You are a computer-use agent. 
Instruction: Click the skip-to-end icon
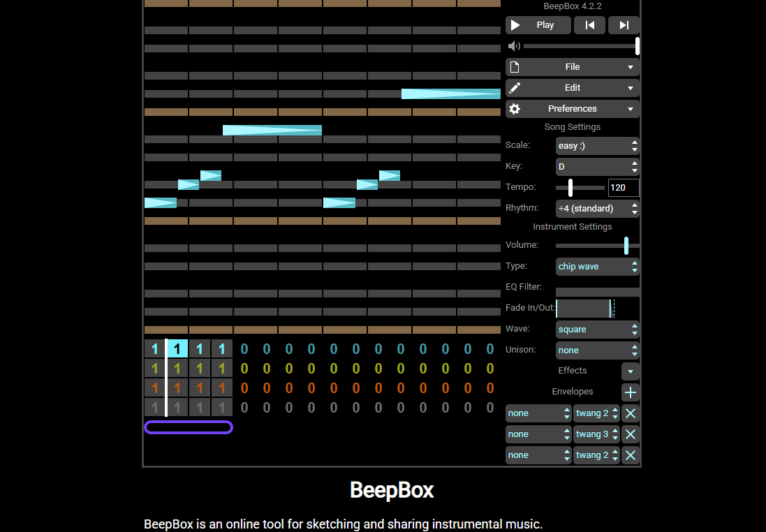(624, 25)
